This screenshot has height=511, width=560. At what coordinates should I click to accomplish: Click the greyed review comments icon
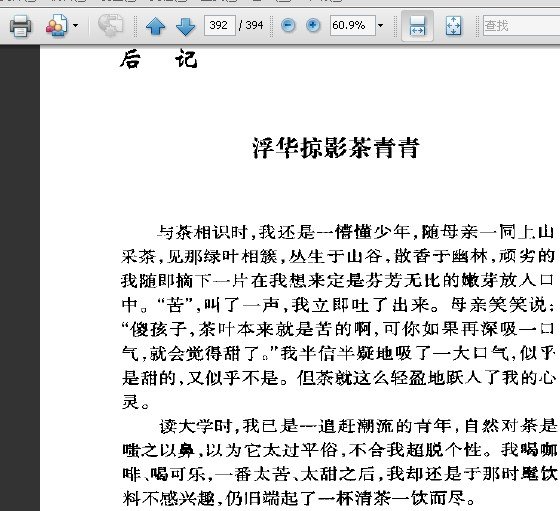tap(111, 25)
